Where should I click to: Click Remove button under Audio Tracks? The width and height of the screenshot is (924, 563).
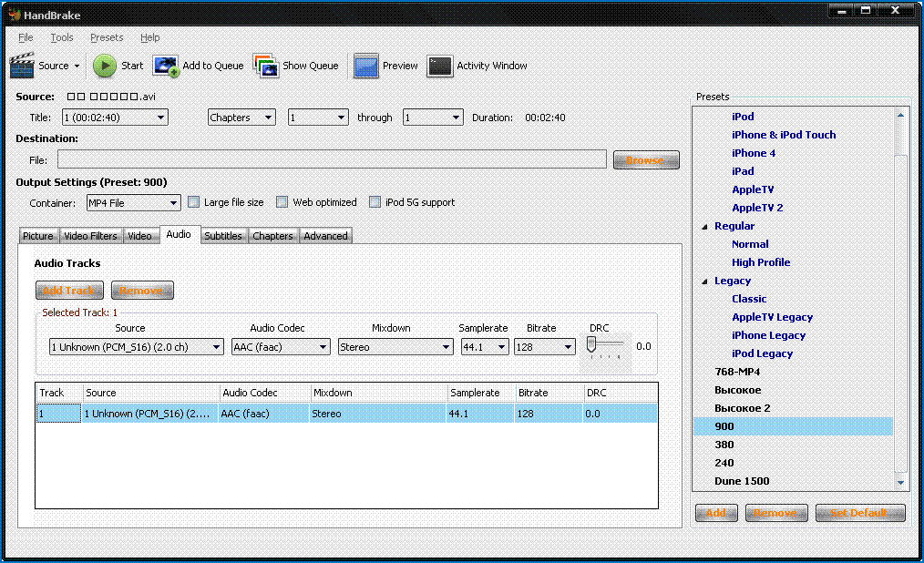tap(142, 291)
